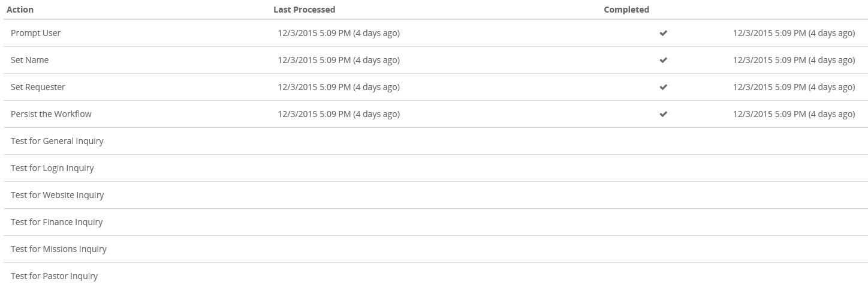Viewport: 868px width, 285px height.
Task: Select Test for General Inquiry action
Action: 57,141
